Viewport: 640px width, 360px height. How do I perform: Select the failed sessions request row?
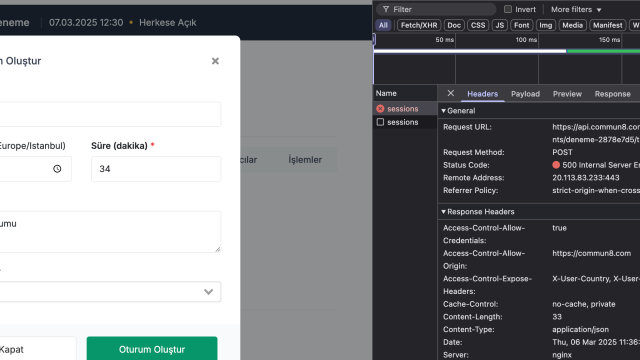[405, 109]
